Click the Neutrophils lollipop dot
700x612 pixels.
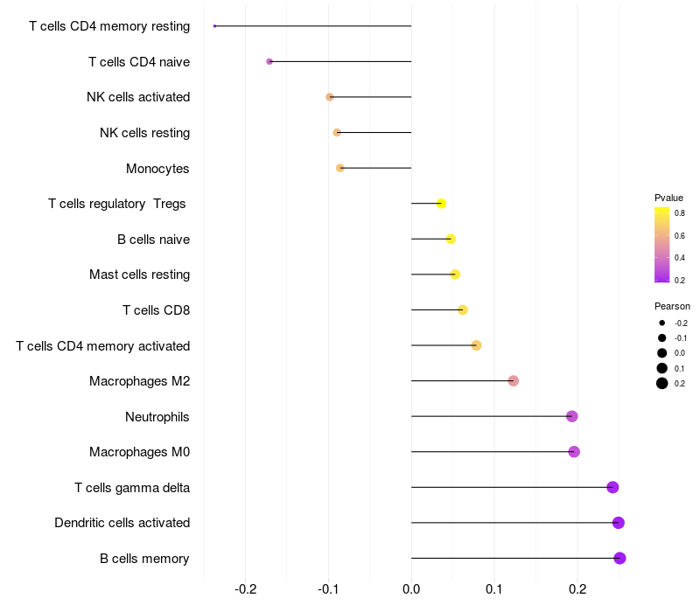pos(572,416)
